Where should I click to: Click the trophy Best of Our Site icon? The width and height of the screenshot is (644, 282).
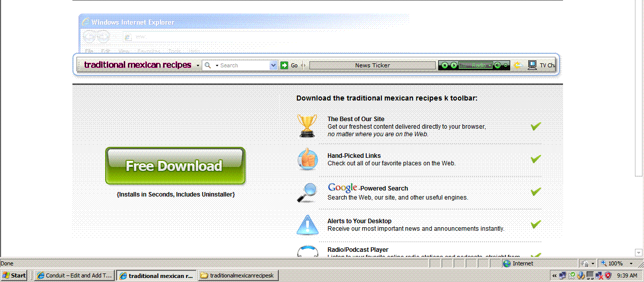(x=307, y=125)
